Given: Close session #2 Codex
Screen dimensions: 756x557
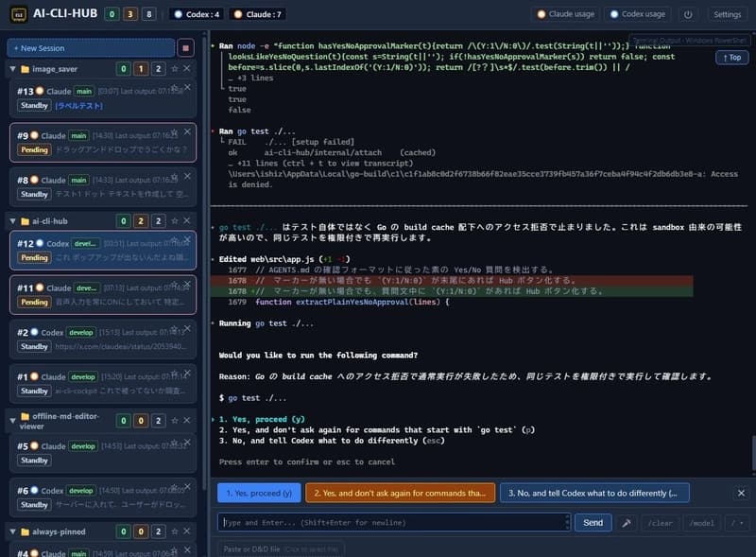Looking at the screenshot, I should [x=187, y=328].
